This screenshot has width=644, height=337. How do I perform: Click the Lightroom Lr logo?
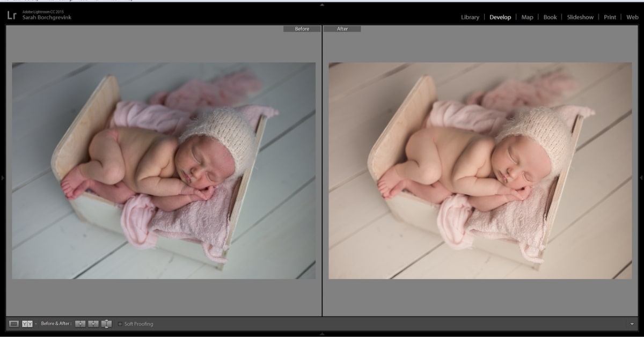(x=12, y=16)
